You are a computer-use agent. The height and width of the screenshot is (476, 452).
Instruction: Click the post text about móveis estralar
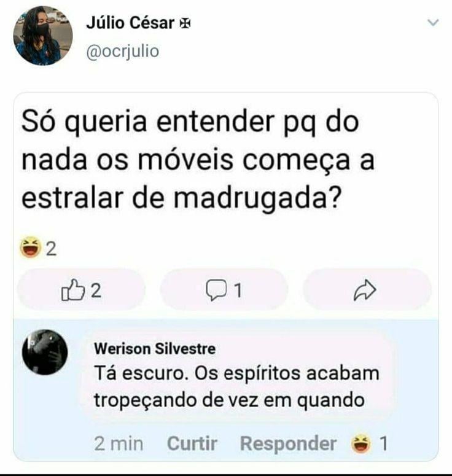(198, 160)
